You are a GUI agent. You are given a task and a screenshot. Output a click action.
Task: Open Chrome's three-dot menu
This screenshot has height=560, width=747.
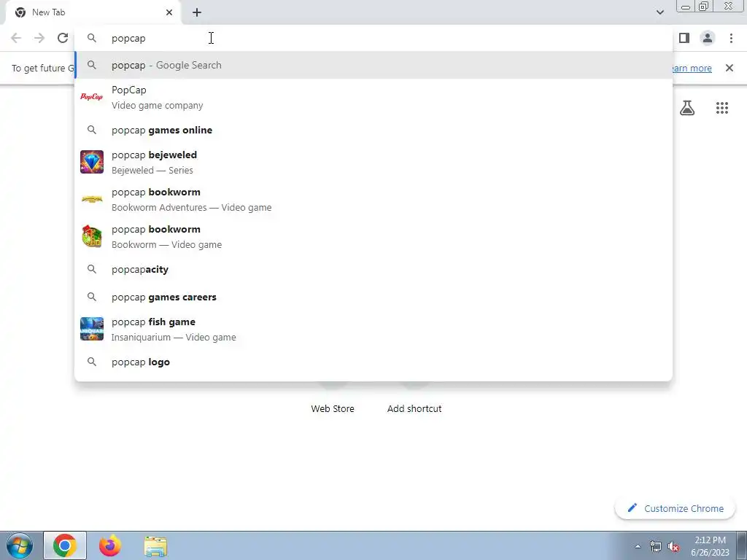[731, 38]
